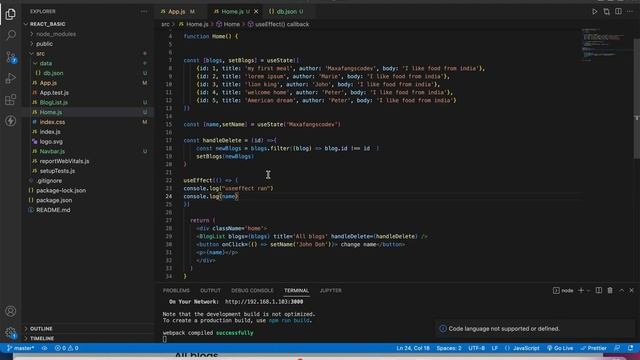
Task: Open notifications bell in status bar
Action: 631,348
